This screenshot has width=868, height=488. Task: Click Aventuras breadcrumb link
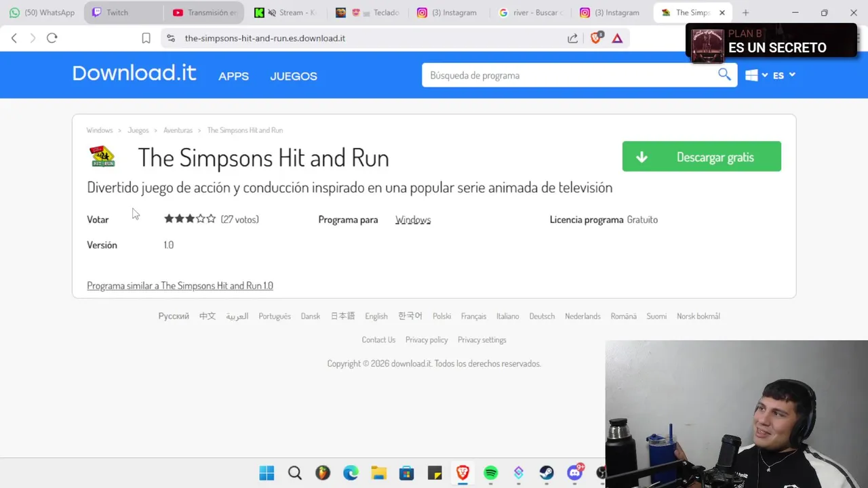coord(178,130)
